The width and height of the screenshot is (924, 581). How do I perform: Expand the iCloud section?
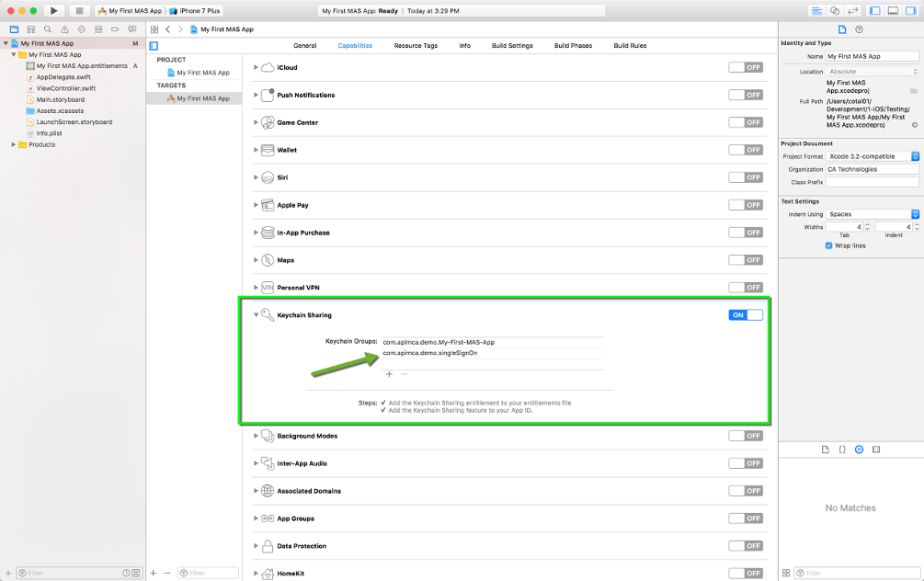tap(256, 67)
